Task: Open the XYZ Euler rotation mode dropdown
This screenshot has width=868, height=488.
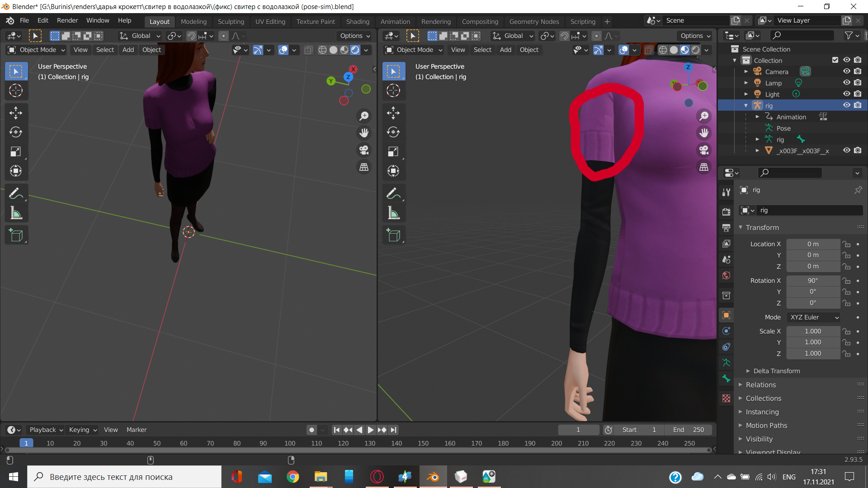Action: click(x=814, y=317)
